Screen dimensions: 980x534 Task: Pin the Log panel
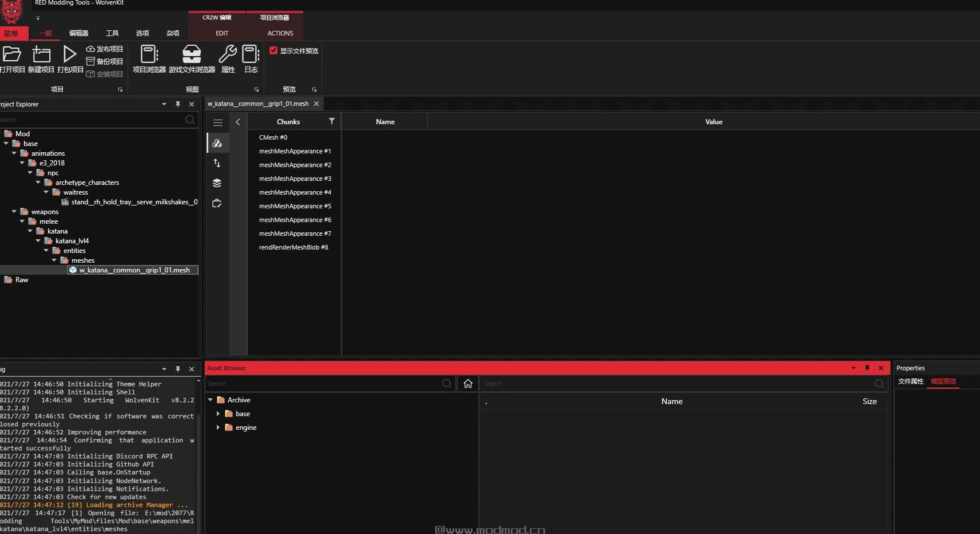click(178, 369)
